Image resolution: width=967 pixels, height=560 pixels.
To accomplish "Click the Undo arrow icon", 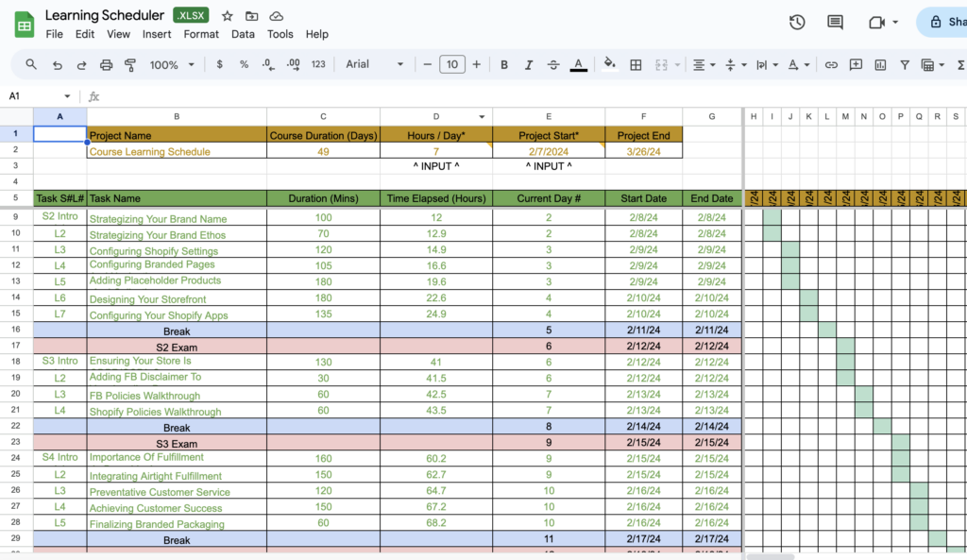I will point(57,65).
